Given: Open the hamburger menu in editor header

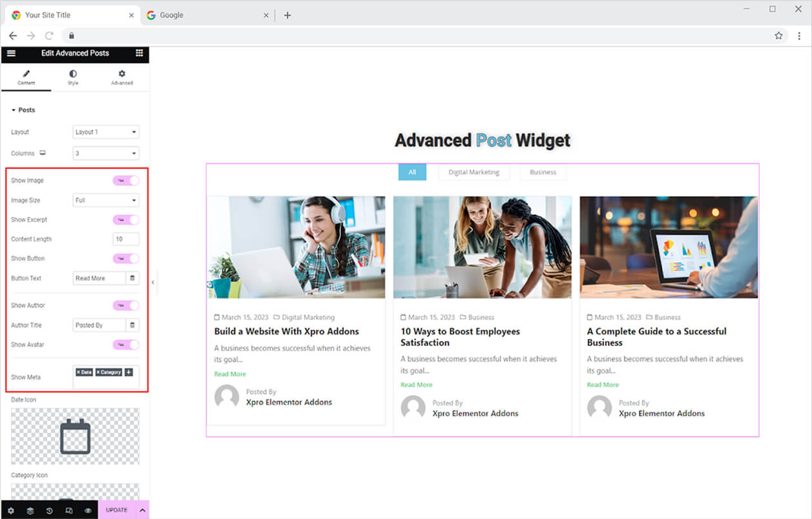Looking at the screenshot, I should (11, 53).
